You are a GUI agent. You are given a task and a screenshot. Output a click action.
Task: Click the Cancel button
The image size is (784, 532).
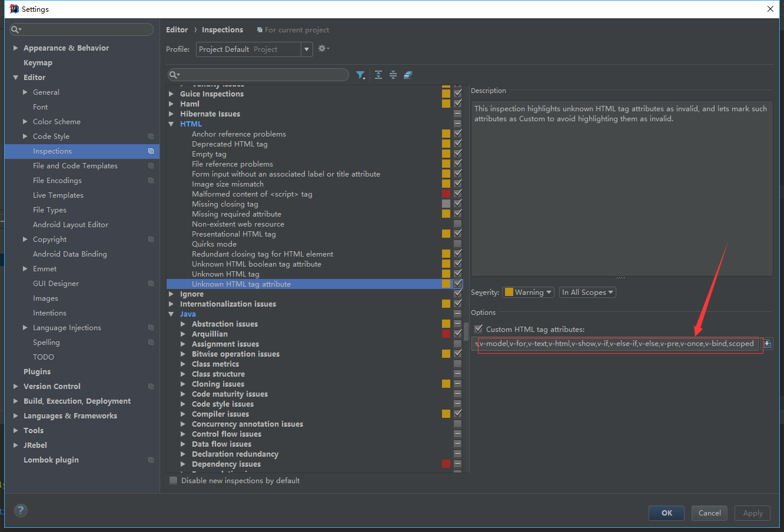point(710,513)
